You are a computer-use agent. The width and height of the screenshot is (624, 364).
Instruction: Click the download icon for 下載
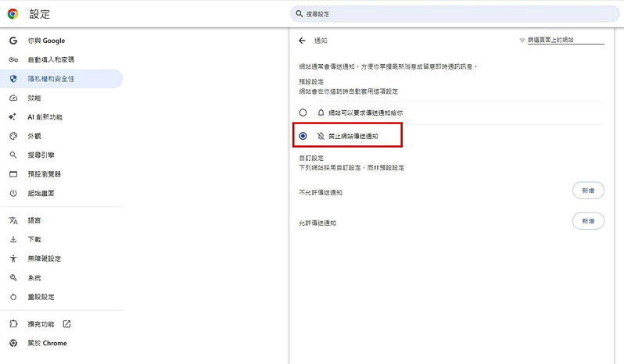coord(13,239)
